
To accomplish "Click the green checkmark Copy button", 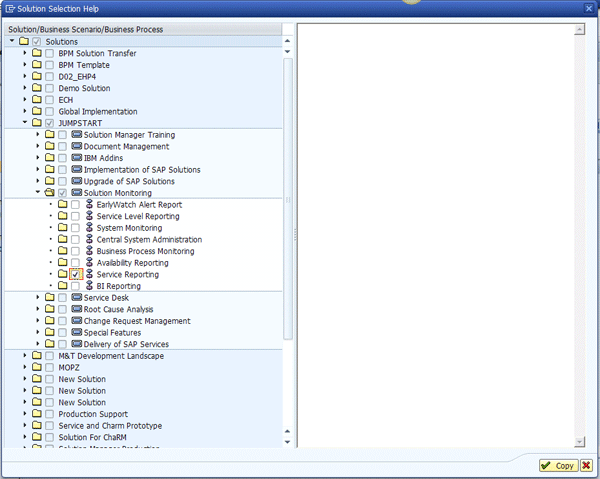I will [x=558, y=466].
